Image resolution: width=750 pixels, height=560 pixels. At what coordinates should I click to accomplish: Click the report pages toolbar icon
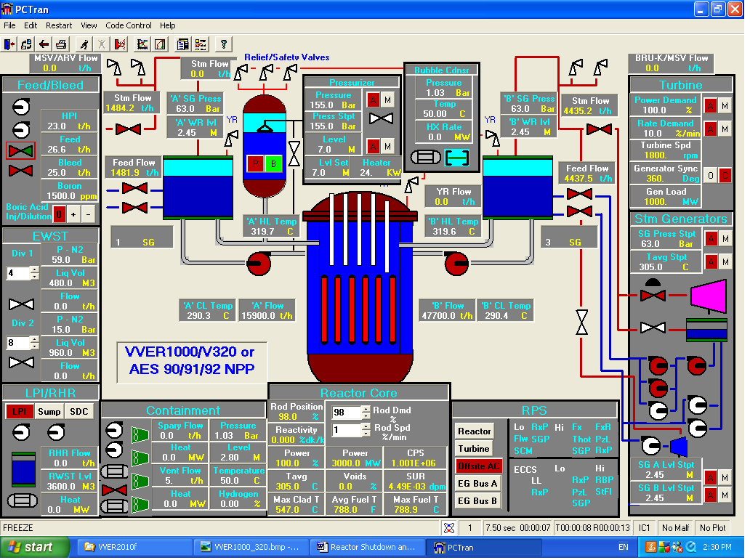(x=182, y=44)
